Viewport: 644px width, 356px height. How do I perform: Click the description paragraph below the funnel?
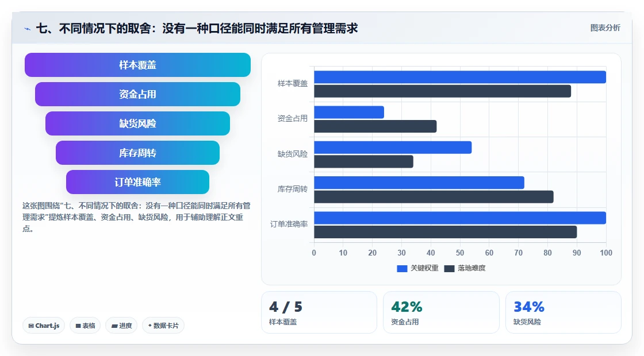pyautogui.click(x=136, y=217)
